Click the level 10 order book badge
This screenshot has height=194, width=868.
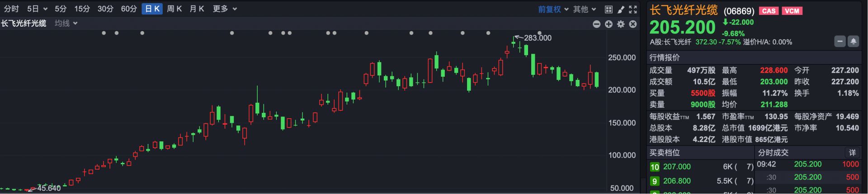click(x=655, y=167)
